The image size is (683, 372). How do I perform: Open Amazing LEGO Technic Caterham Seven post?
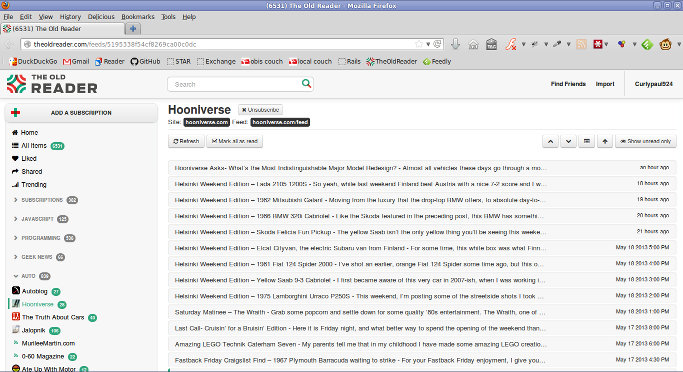422,344
